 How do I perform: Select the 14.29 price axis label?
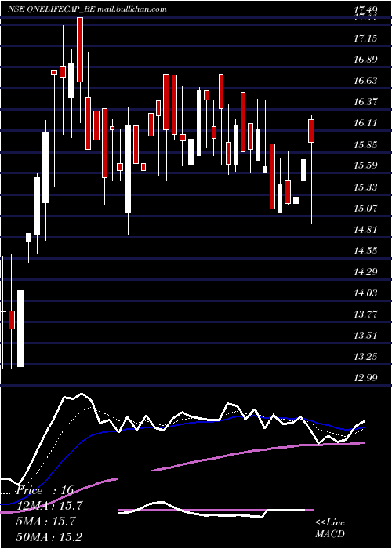(365, 272)
